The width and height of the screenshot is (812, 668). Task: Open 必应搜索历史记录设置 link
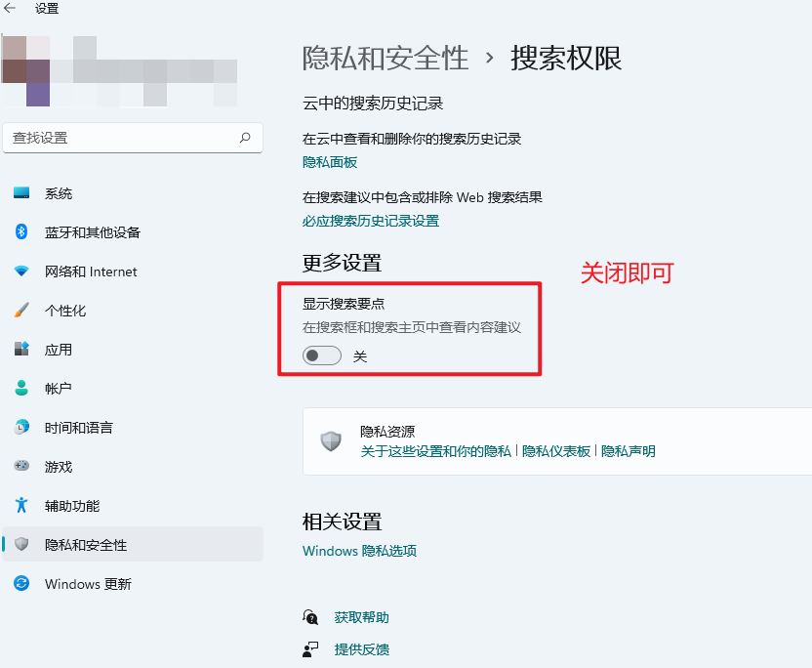pos(371,221)
